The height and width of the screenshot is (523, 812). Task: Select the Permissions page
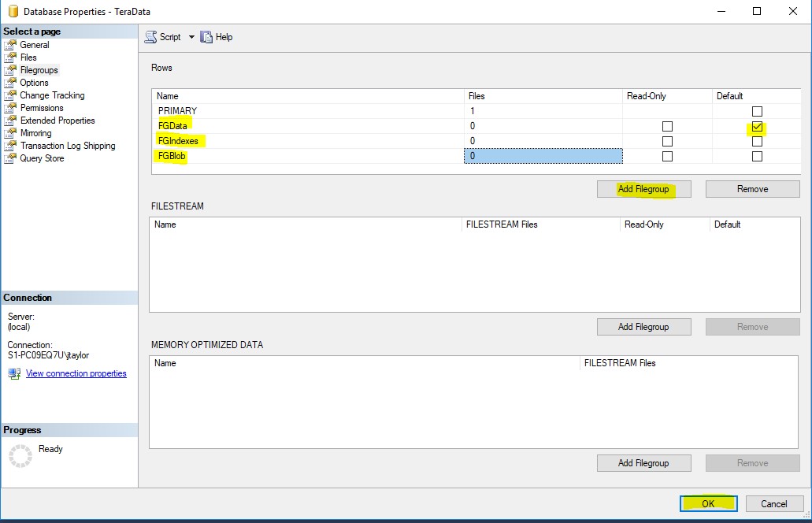42,108
